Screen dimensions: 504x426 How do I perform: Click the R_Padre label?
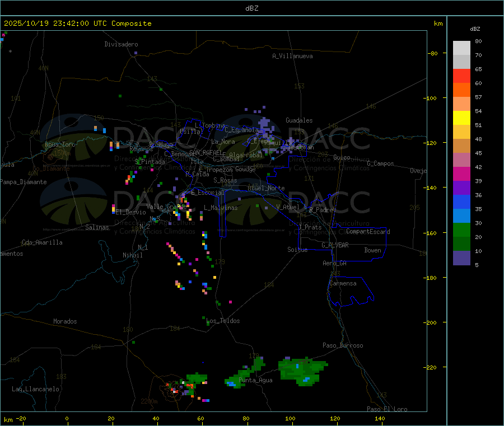tap(321, 210)
